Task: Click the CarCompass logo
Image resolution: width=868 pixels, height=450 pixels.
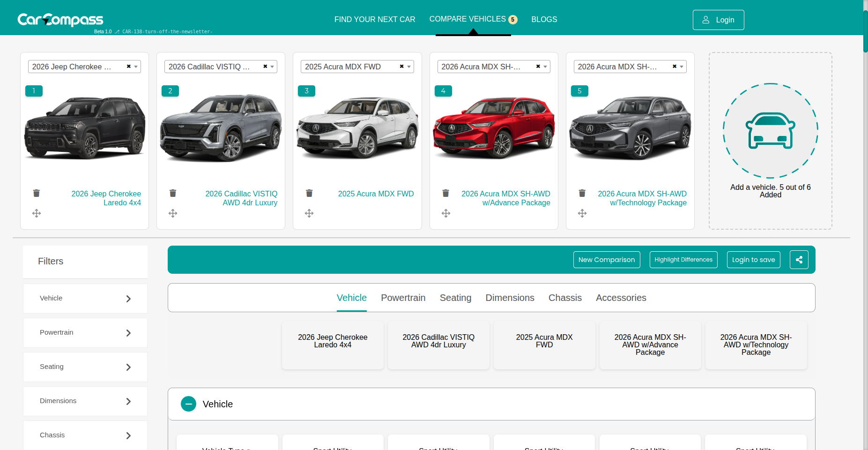Action: (x=60, y=19)
